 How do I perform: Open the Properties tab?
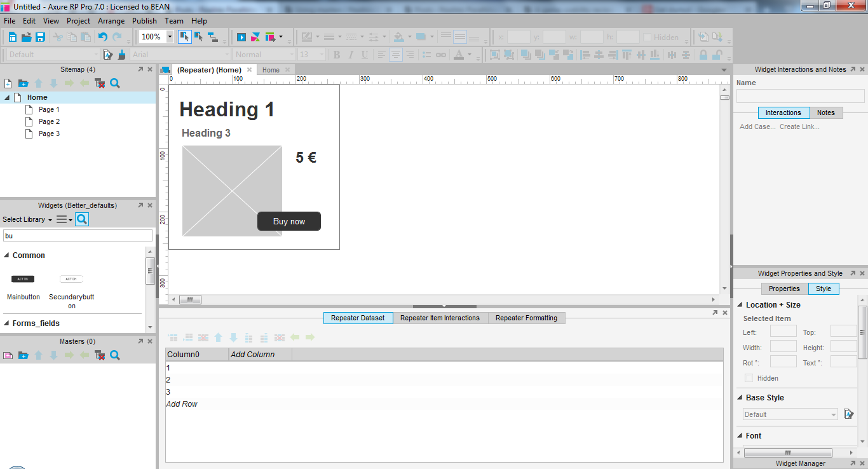tap(784, 289)
